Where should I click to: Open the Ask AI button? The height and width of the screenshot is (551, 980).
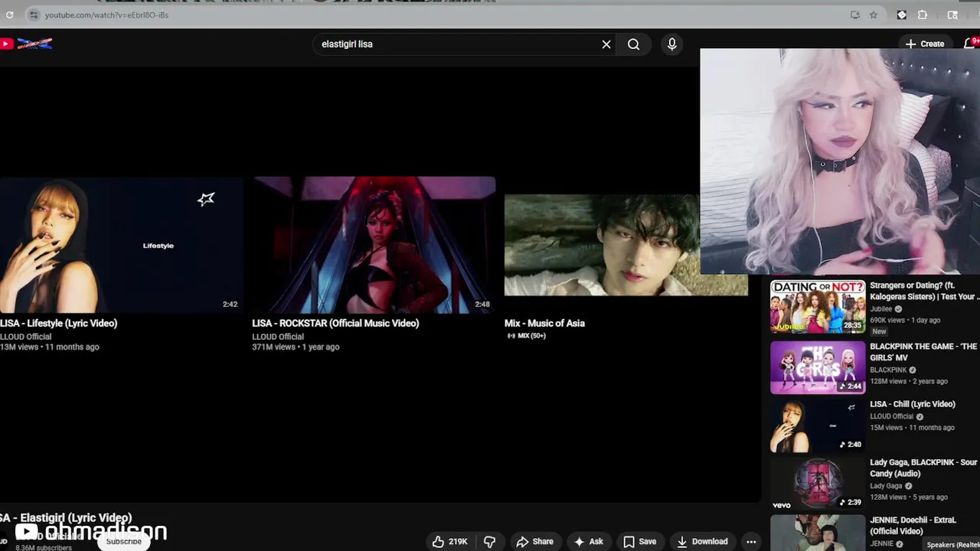pos(588,542)
